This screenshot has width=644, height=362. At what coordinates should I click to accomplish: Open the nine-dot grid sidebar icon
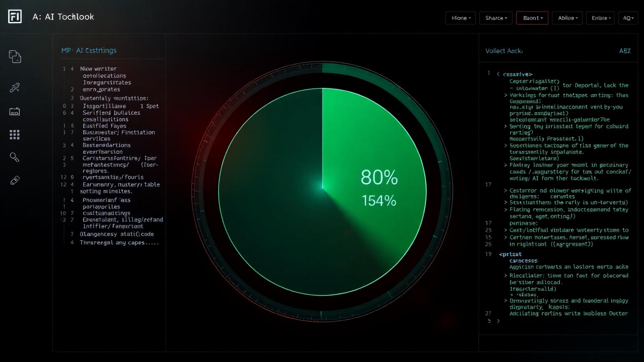tap(15, 134)
